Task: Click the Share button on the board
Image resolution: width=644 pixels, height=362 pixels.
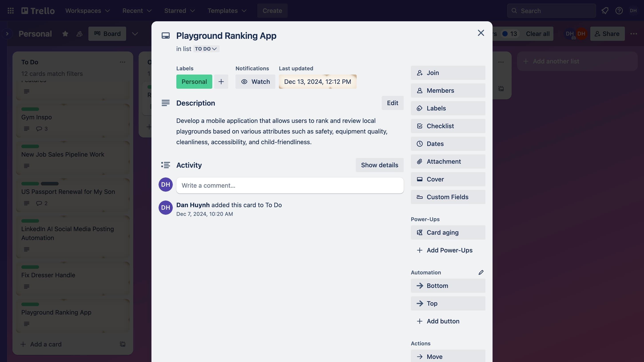Action: pos(607,34)
